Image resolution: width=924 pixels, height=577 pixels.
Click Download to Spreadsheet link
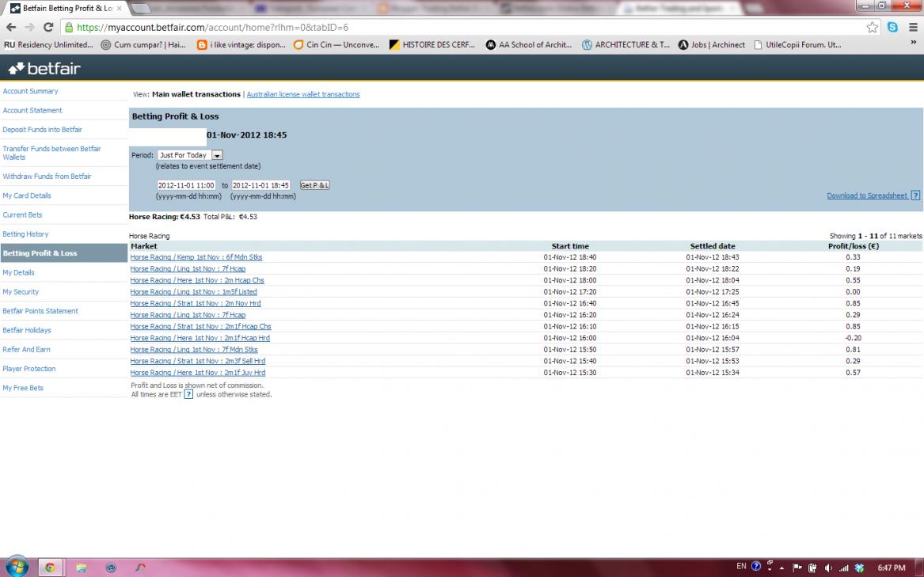[x=867, y=195]
